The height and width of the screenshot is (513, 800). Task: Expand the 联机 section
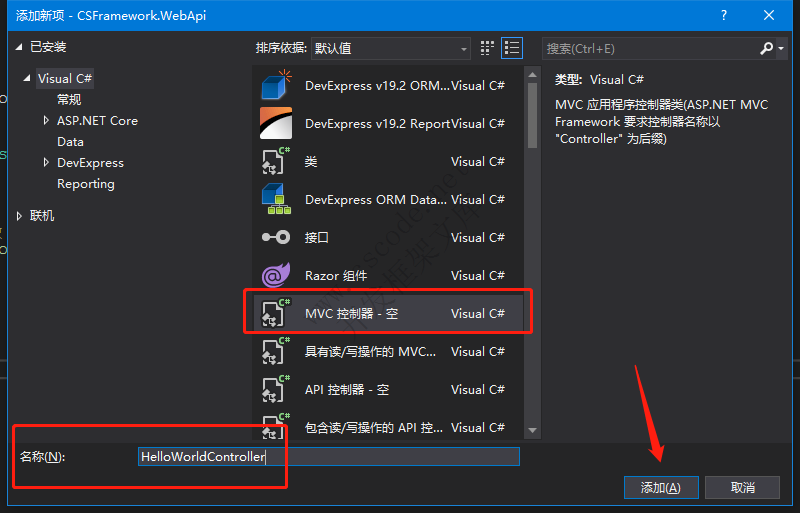coord(19,216)
